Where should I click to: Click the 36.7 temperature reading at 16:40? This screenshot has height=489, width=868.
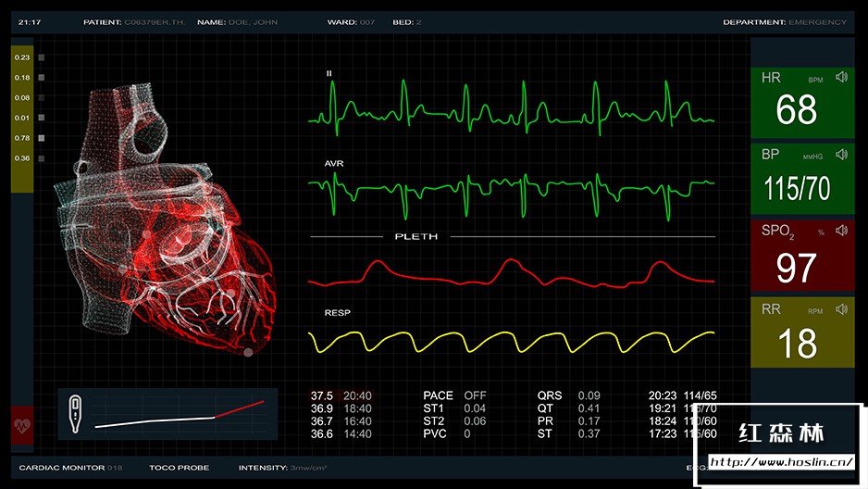click(341, 421)
